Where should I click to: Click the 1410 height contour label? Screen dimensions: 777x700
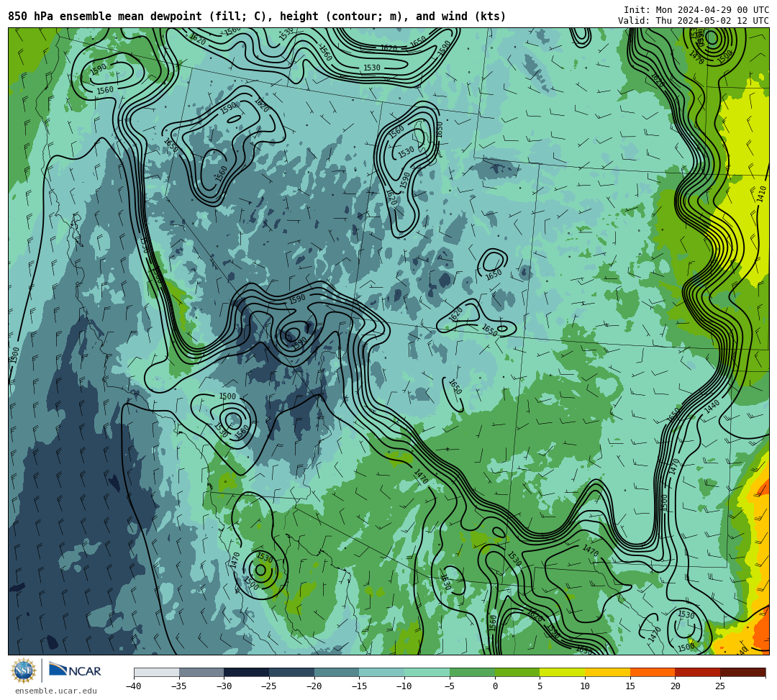pyautogui.click(x=762, y=194)
